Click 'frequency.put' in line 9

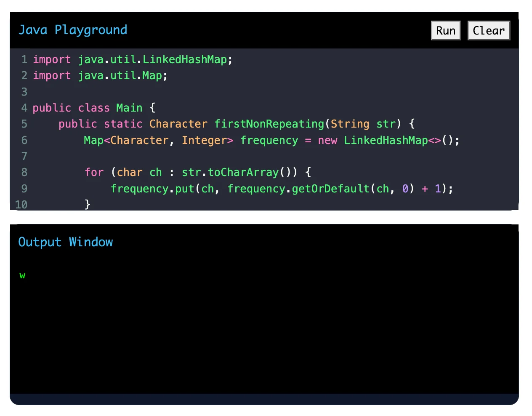point(152,189)
